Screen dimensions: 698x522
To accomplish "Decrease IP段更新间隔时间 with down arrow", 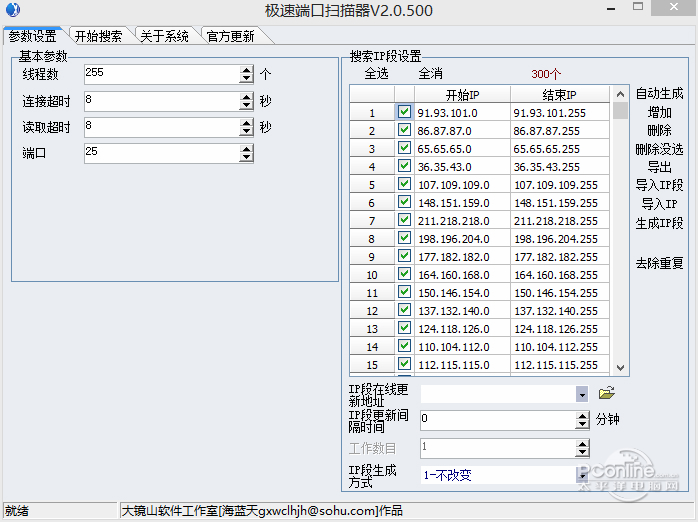I will coord(582,425).
